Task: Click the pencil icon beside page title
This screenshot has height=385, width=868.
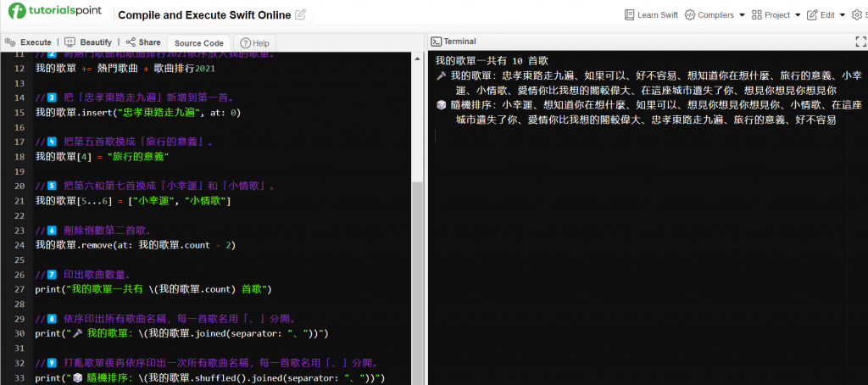Action: [x=301, y=15]
